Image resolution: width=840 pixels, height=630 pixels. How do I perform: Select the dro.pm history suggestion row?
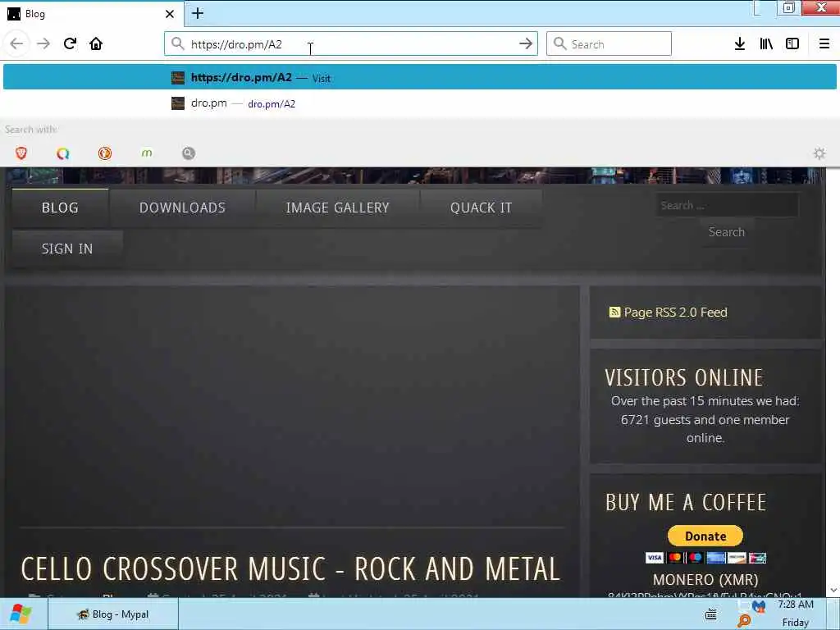(419, 103)
